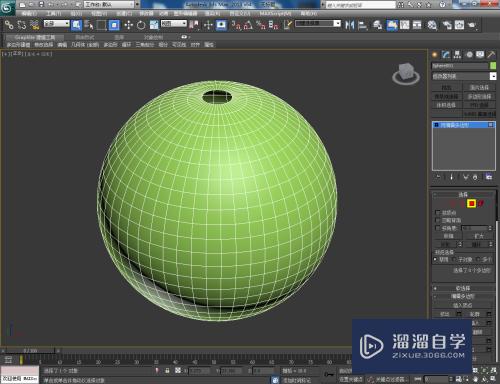Toggle the Graphite Modeling Tools ribbon icon
This screenshot has height=384, width=500.
[x=392, y=25]
